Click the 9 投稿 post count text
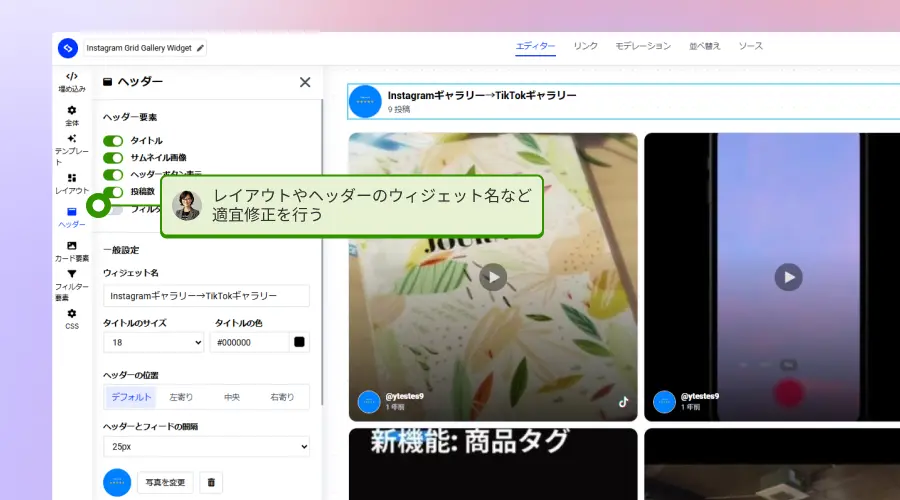Image resolution: width=900 pixels, height=500 pixels. [x=398, y=109]
